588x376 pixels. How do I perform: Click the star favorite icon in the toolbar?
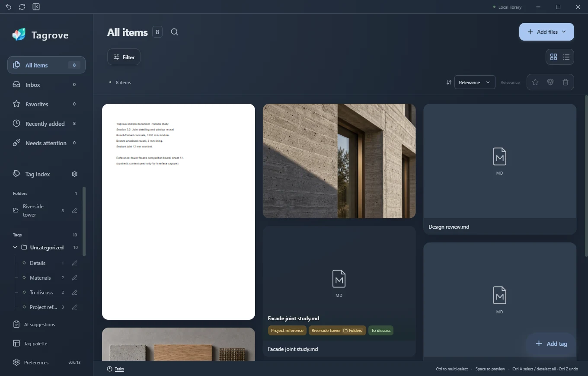(x=535, y=82)
